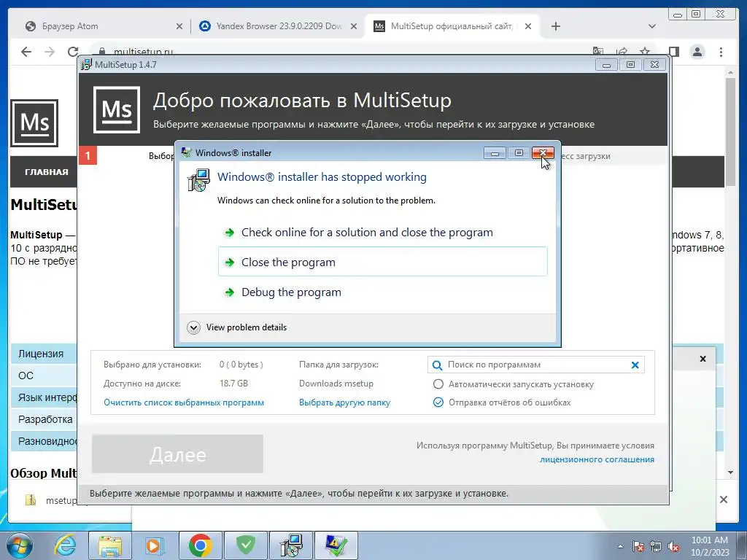Screen dimensions: 747x560
Task: Click the MultiSetup Ms logo in installer header
Action: click(x=117, y=110)
